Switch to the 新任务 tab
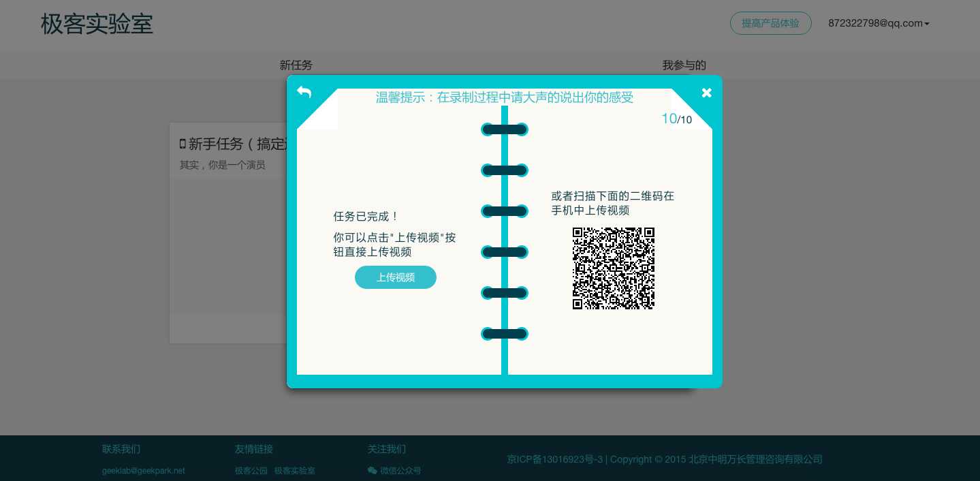This screenshot has height=481, width=980. (x=296, y=65)
